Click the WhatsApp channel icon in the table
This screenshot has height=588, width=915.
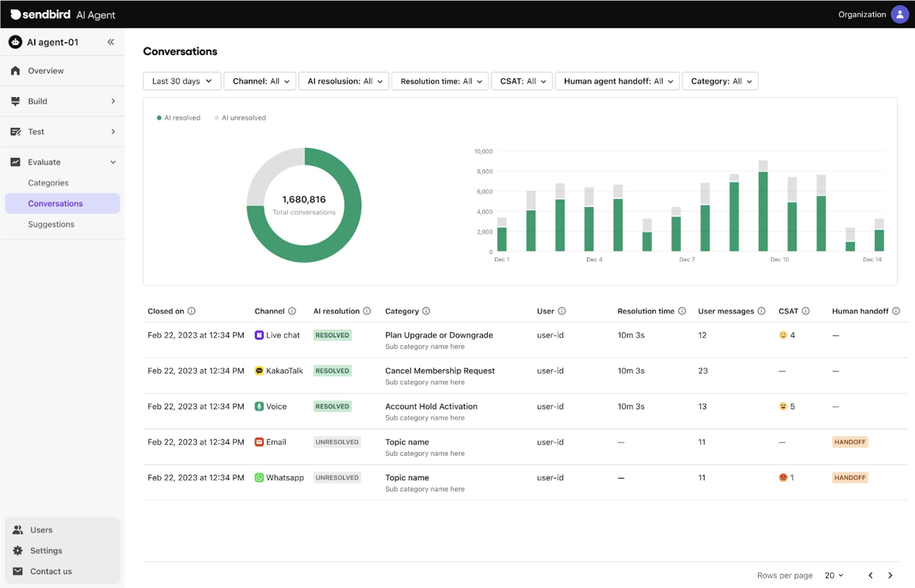click(260, 477)
